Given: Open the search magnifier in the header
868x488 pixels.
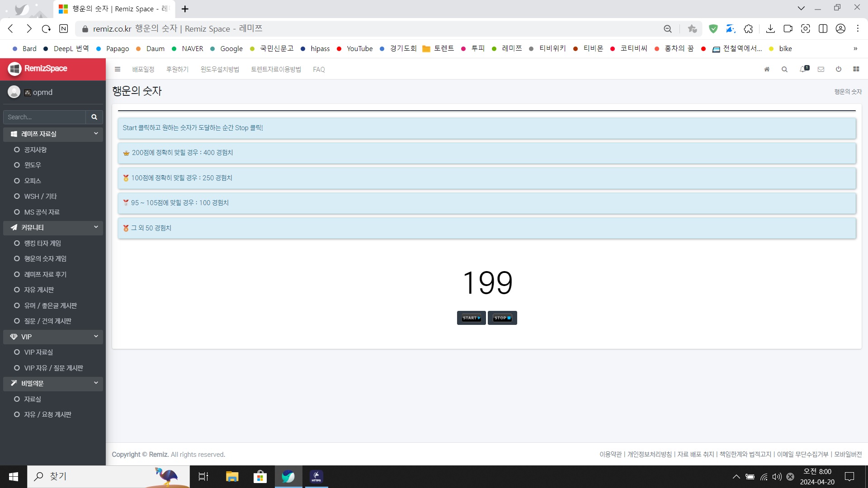Looking at the screenshot, I should click(x=784, y=69).
